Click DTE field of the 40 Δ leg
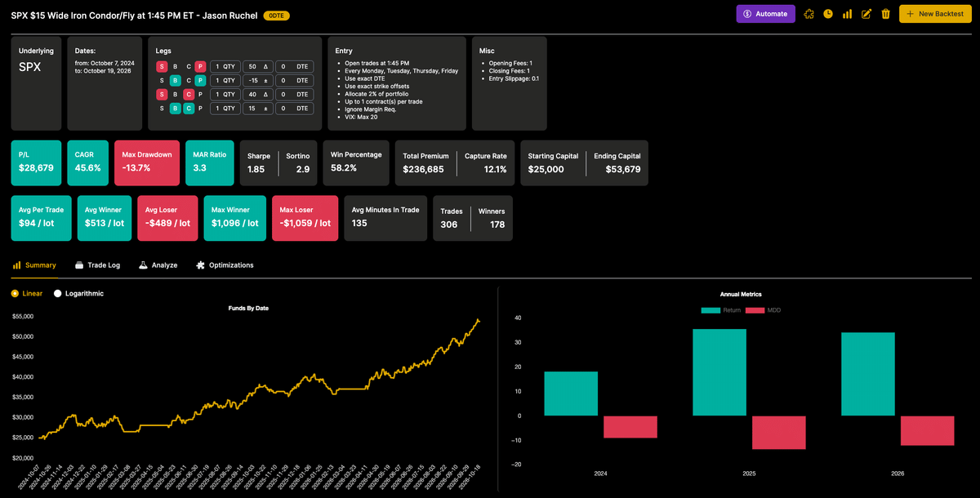Screen dimensions: 980x498 coord(295,95)
